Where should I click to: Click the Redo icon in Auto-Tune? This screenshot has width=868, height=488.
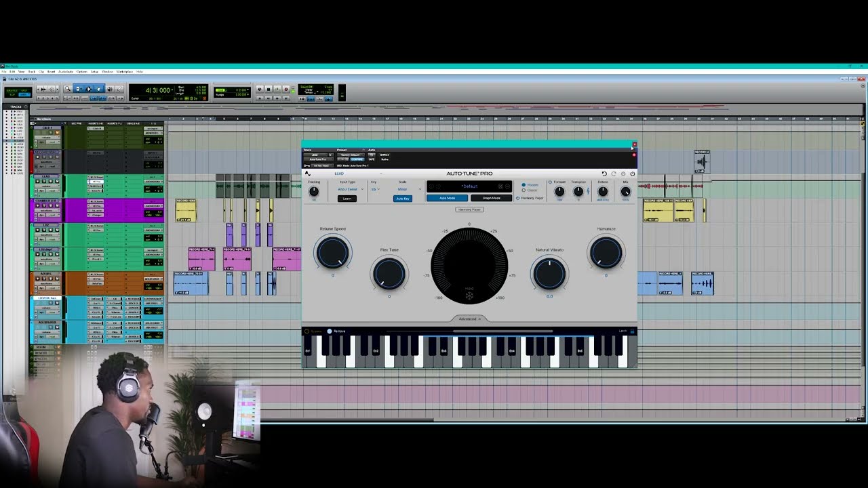click(614, 174)
